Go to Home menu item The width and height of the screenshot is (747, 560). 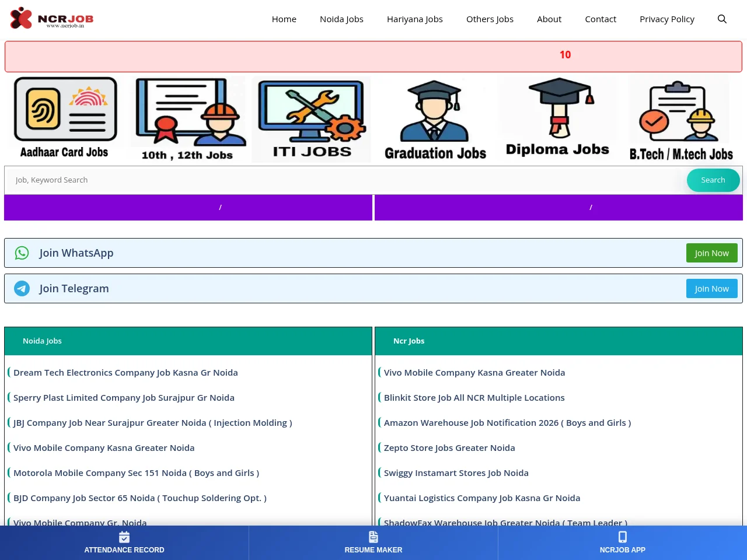[284, 19]
